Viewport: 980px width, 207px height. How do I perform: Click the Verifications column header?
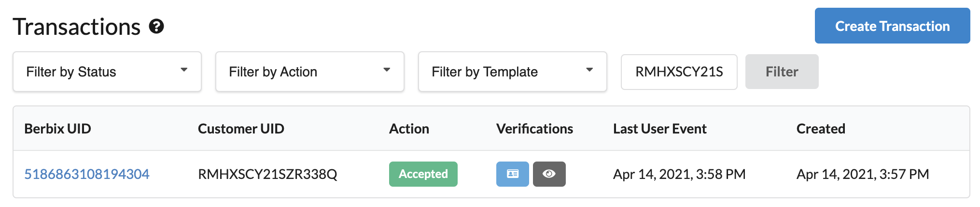[x=534, y=129]
